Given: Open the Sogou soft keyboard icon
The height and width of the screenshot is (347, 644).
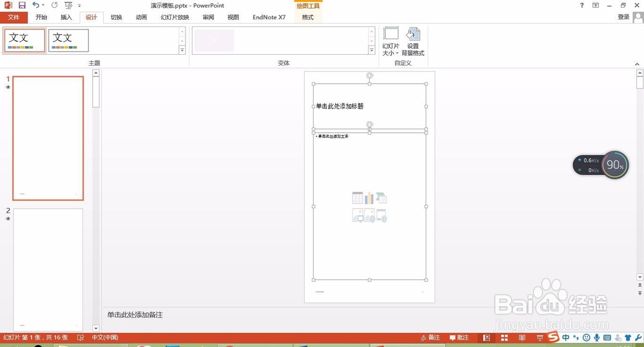Looking at the screenshot, I should (607, 337).
